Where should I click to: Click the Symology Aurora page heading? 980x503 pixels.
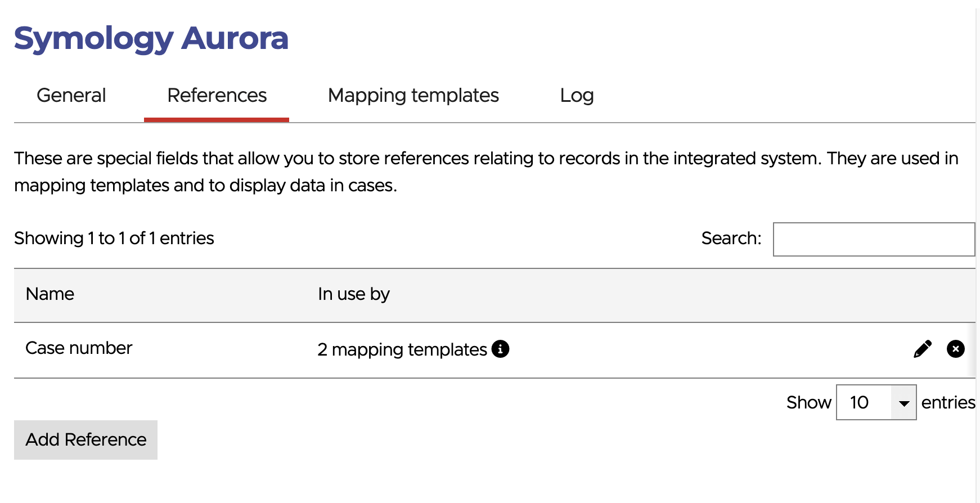(x=151, y=38)
